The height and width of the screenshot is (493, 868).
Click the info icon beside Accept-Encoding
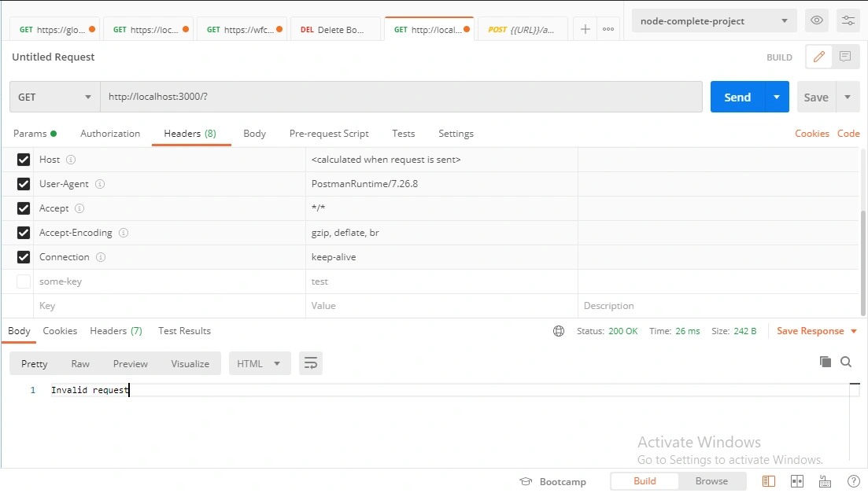point(124,233)
